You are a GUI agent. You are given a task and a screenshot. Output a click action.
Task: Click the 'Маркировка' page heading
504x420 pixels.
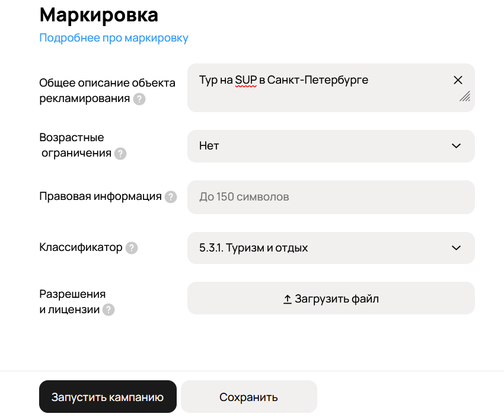coord(98,14)
